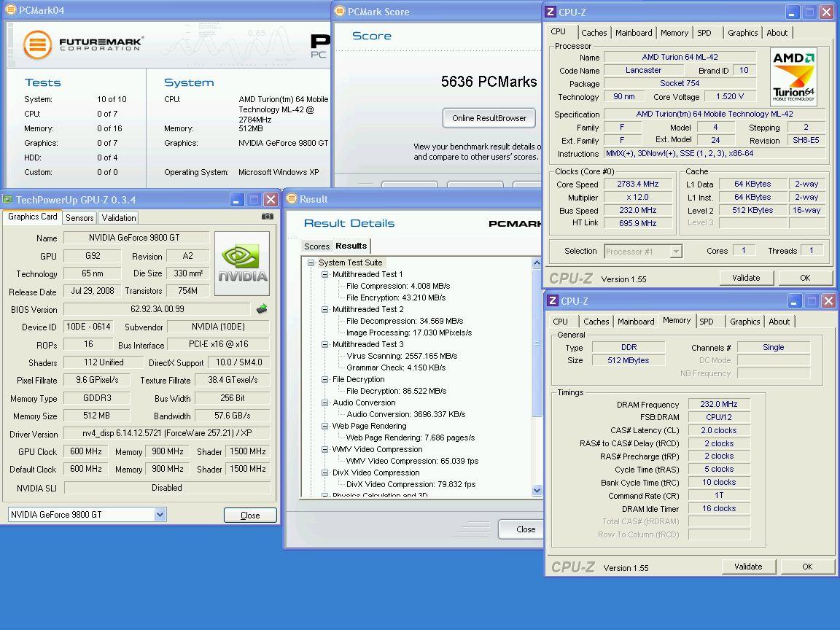Collapse Multithreaded Test 3 node
Screen dimensions: 840x630
(324, 344)
